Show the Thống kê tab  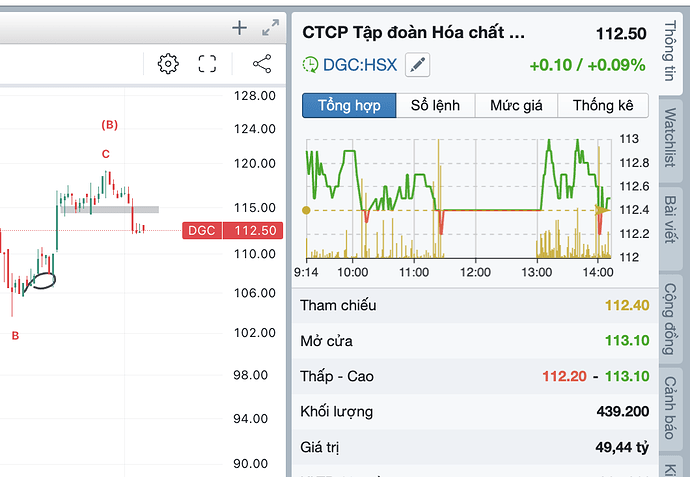[x=603, y=106]
